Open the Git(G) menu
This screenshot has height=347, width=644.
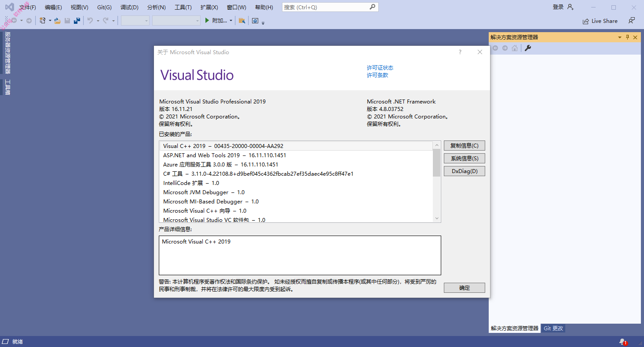[x=104, y=7]
